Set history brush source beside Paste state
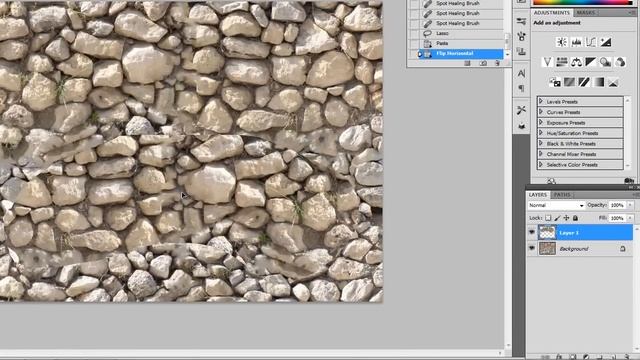The width and height of the screenshot is (640, 360). click(x=414, y=43)
